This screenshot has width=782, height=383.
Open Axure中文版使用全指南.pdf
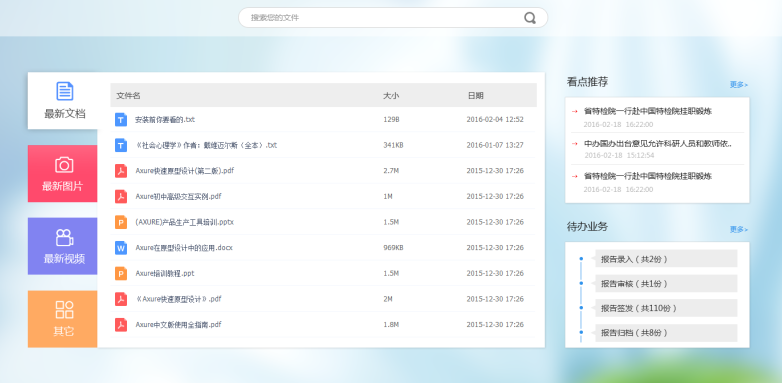click(x=178, y=325)
